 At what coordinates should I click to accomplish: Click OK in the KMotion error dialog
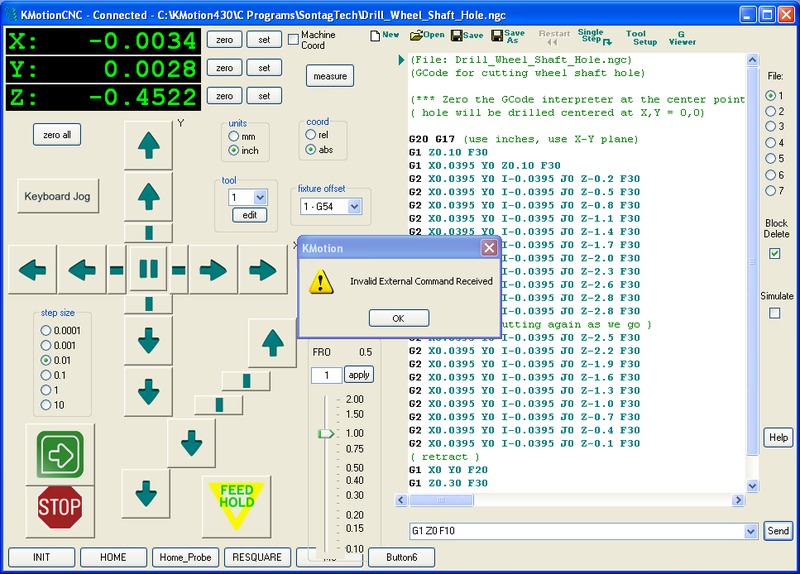(x=398, y=318)
